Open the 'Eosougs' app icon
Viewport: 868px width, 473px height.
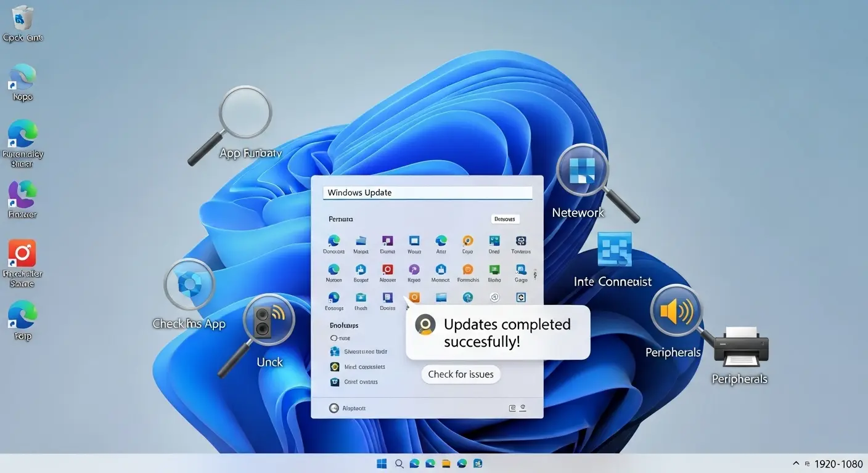[334, 297]
